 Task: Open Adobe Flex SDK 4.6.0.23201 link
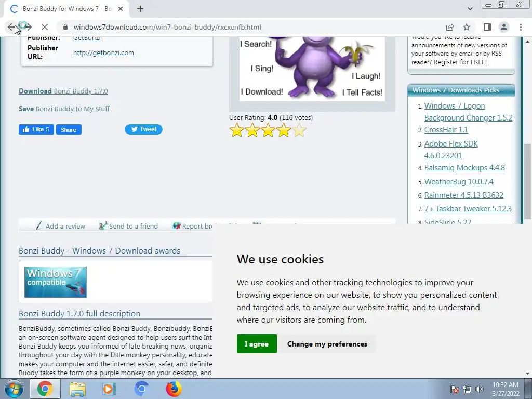click(451, 150)
